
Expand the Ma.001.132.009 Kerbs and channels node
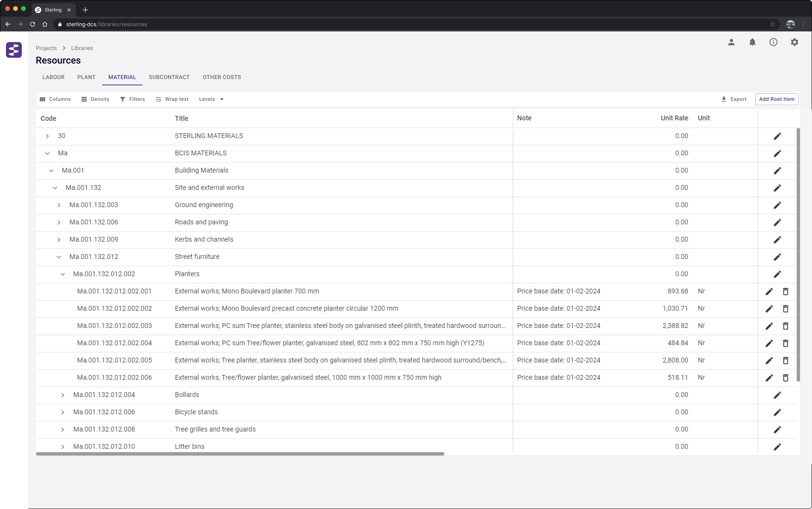[59, 240]
